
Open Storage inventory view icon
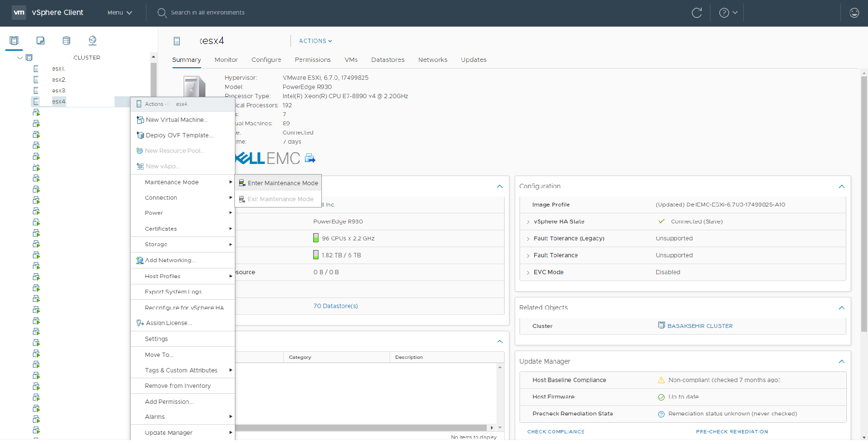[x=66, y=41]
